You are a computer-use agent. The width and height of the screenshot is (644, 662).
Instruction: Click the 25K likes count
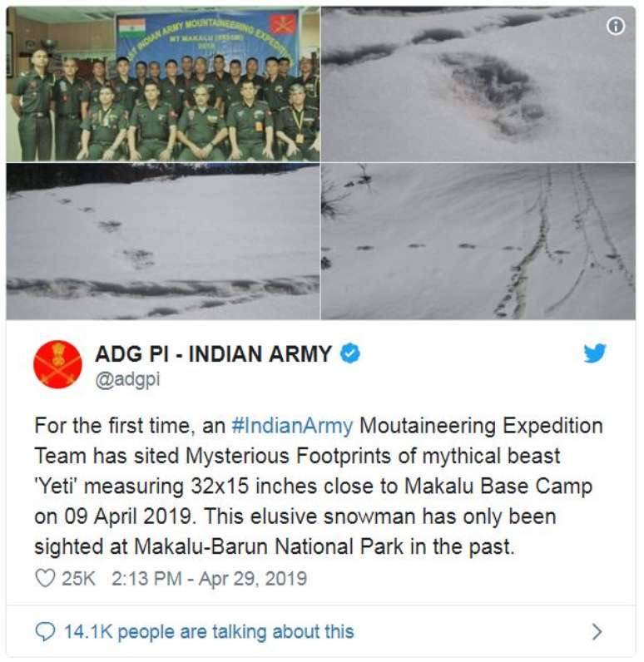tap(78, 578)
